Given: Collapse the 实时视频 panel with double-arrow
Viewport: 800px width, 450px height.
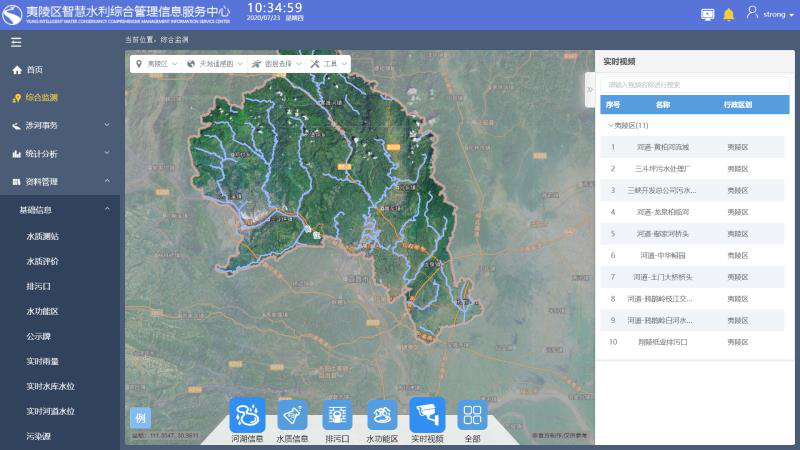Looking at the screenshot, I should [590, 89].
